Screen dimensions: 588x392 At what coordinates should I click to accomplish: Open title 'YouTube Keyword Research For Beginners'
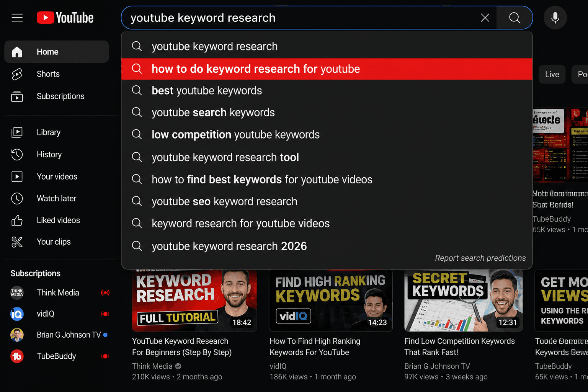click(x=182, y=346)
